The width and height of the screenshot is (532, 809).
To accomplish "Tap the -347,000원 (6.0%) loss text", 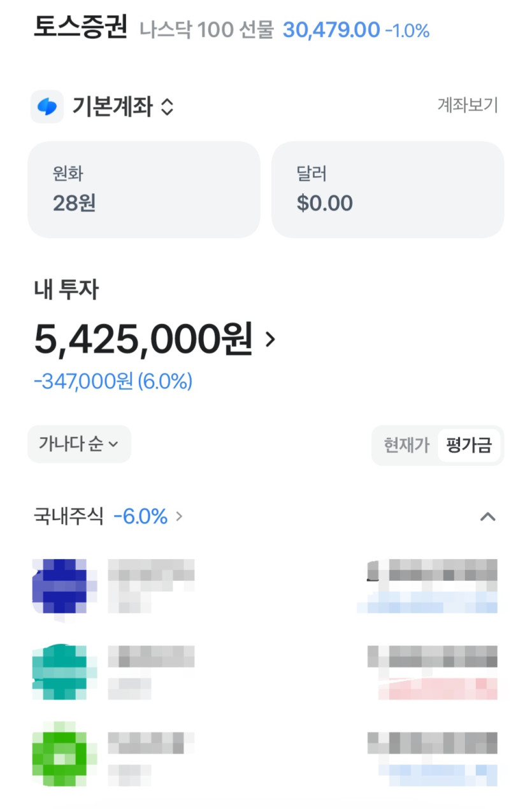I will 113,381.
